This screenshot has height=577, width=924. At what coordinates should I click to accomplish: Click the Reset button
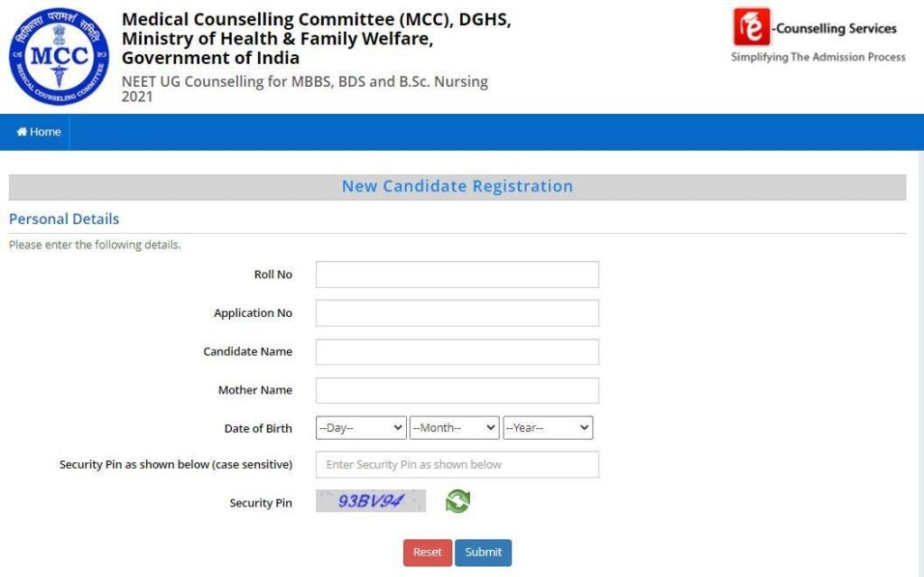(x=427, y=553)
